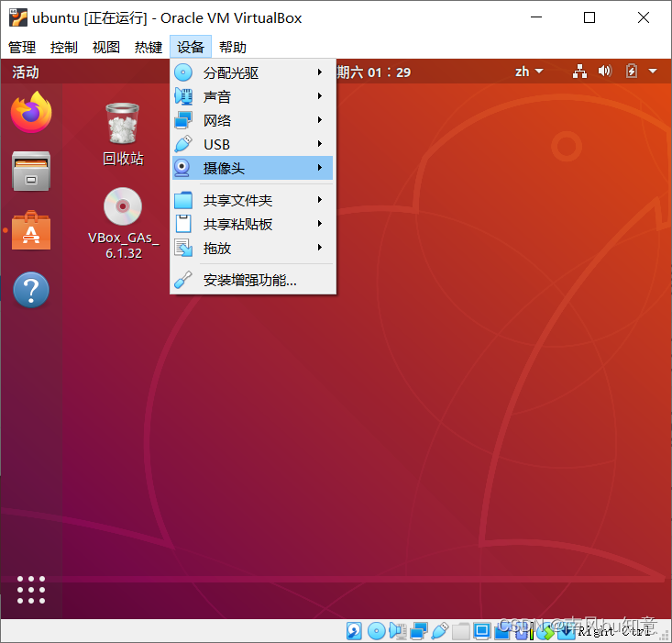Choose 安装增强功能... from the menu
Screen dimensions: 672x643
[x=252, y=280]
